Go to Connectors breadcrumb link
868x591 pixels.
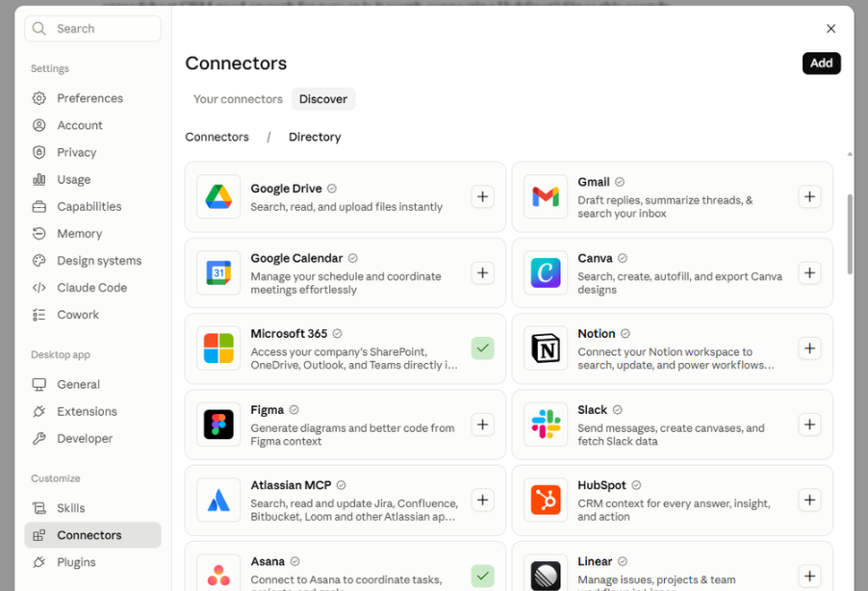[x=217, y=137]
